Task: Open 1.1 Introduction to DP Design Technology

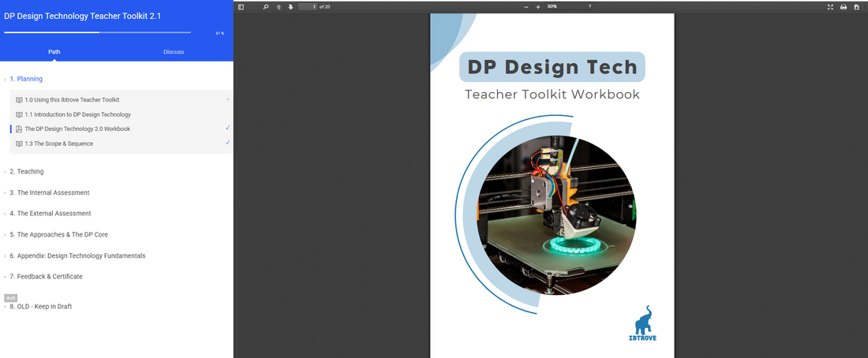Action: [77, 114]
